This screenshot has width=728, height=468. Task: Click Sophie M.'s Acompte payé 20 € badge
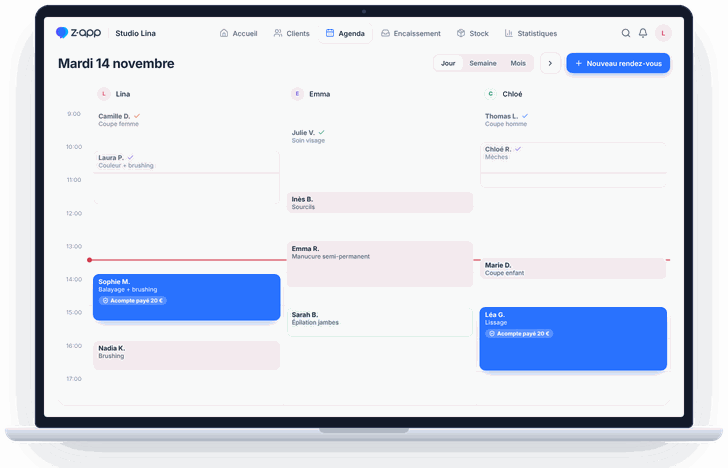point(133,301)
